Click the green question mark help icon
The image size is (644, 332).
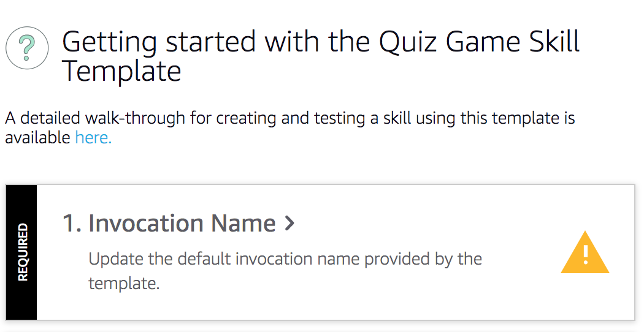(28, 47)
